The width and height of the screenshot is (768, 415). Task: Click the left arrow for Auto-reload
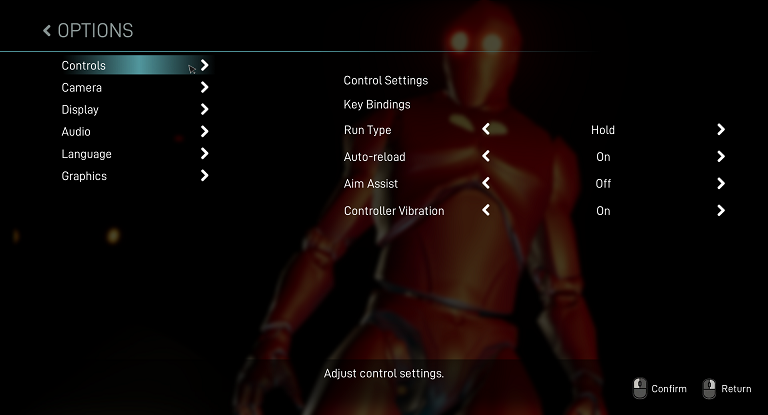[x=486, y=156]
